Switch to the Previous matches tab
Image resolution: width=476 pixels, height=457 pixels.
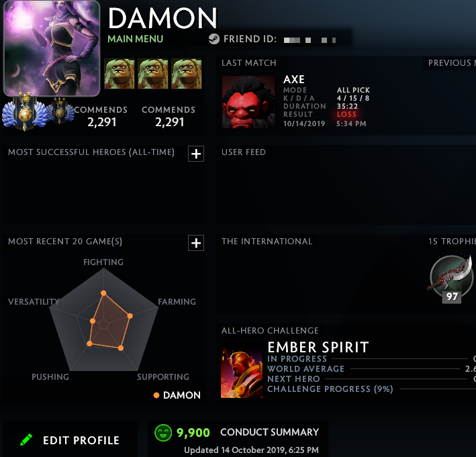pos(450,63)
